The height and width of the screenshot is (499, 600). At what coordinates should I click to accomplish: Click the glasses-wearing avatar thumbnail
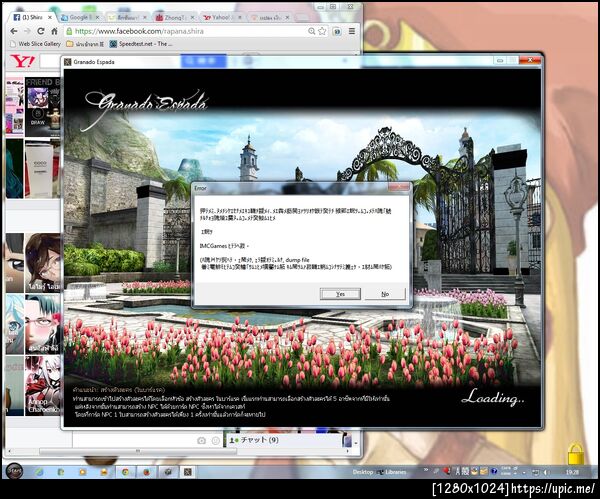pyautogui.click(x=42, y=324)
